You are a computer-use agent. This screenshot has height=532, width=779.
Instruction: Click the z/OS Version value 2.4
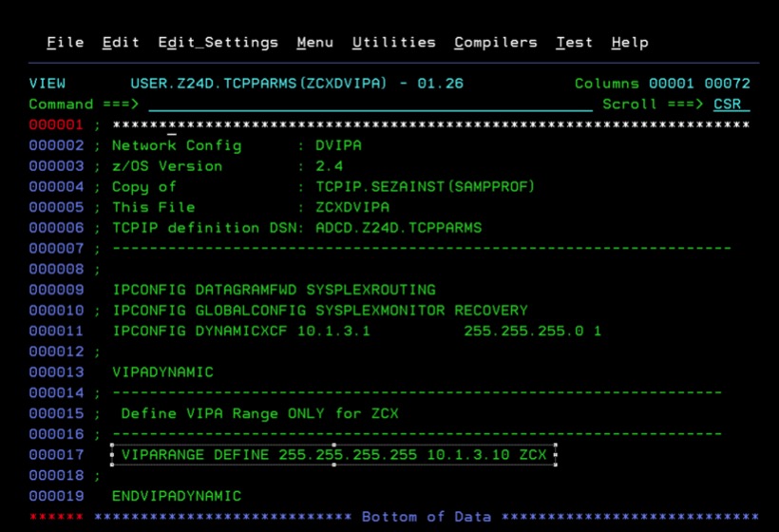pyautogui.click(x=329, y=166)
